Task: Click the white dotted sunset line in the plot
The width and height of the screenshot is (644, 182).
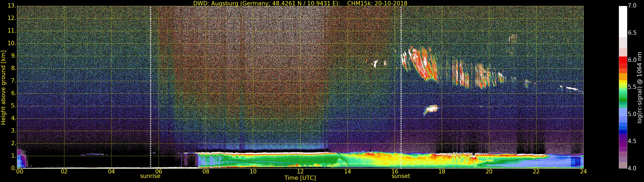Action: tap(401, 87)
